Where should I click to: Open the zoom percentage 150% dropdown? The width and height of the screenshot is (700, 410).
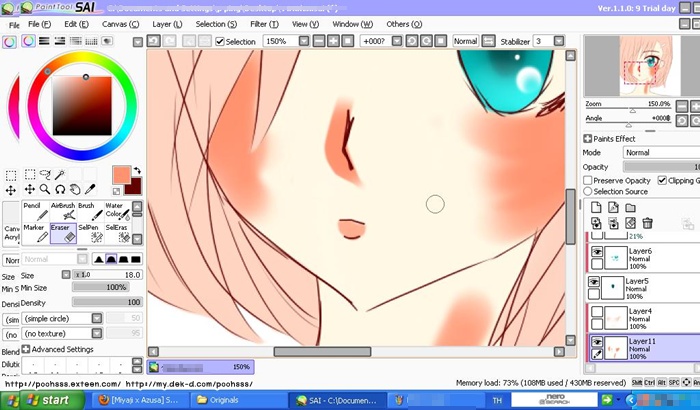tap(304, 41)
